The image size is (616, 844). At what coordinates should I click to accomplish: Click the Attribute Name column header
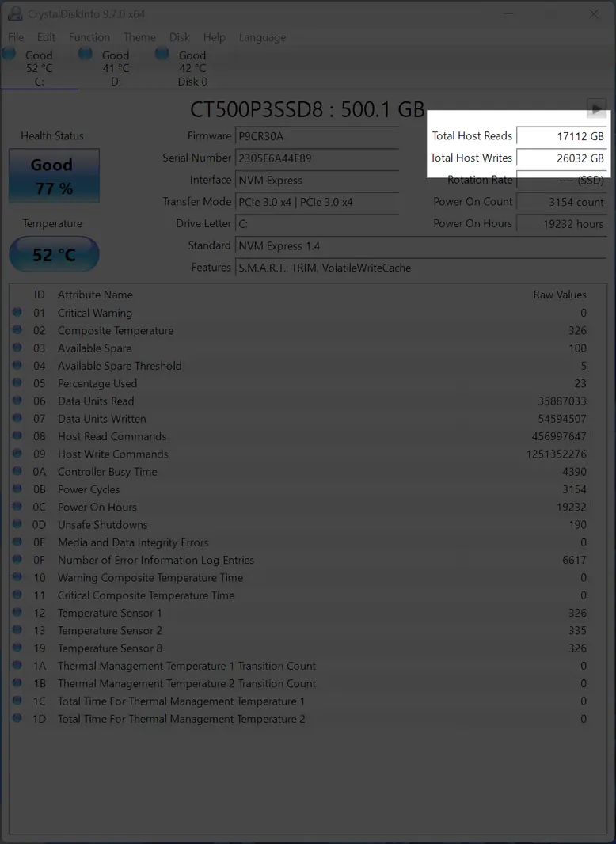click(x=95, y=295)
